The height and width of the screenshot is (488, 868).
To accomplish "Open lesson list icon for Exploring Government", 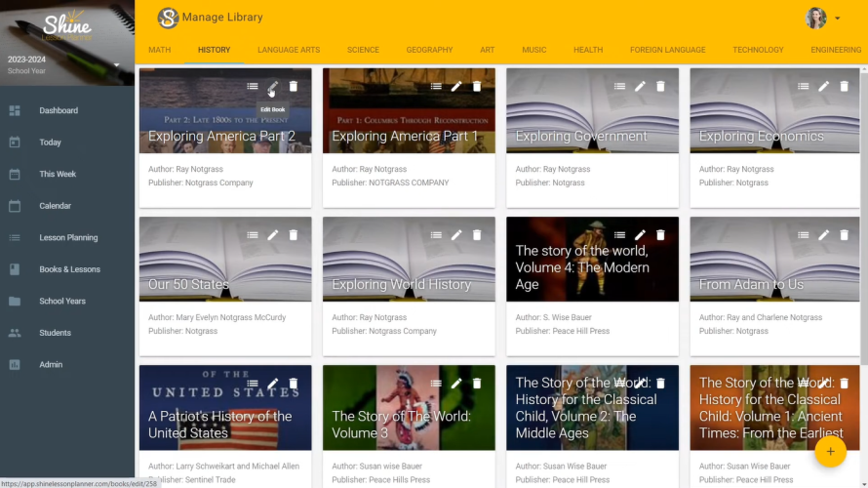I will coord(619,87).
